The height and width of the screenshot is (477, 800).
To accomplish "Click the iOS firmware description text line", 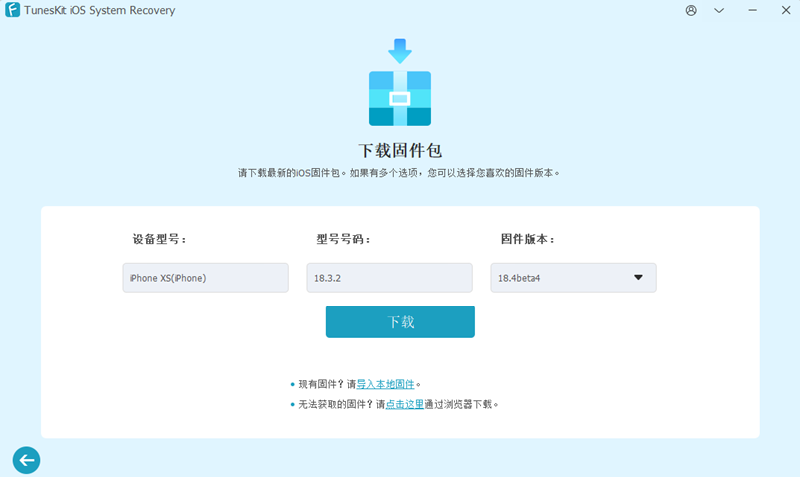I will [399, 173].
